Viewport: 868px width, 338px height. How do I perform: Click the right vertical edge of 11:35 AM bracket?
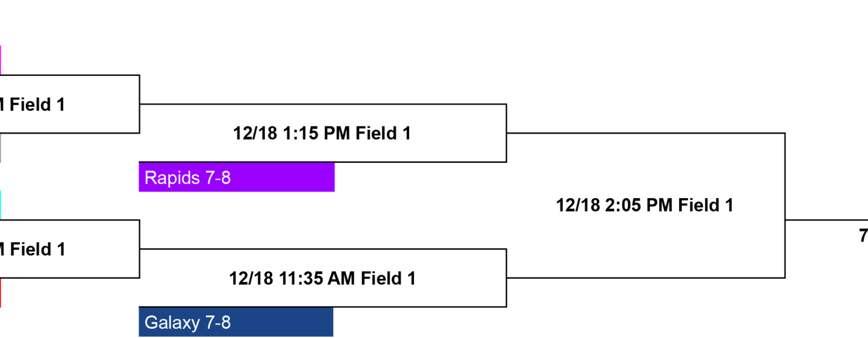[506, 278]
